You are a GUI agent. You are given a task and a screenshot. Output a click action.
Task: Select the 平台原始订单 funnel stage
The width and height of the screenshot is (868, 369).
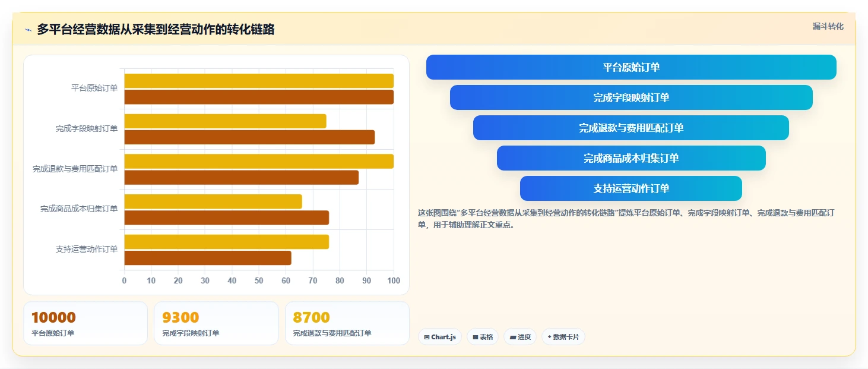click(631, 67)
